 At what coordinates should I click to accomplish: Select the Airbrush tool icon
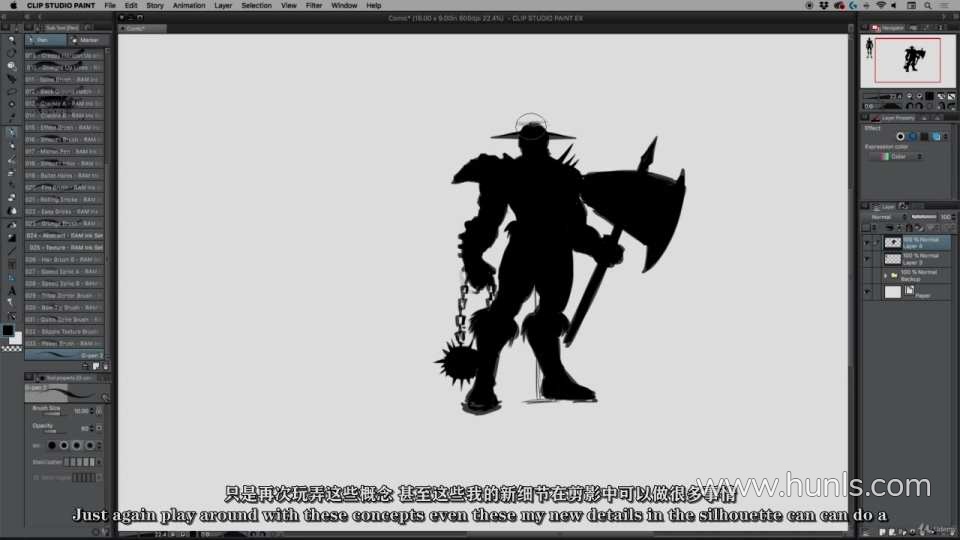point(11,172)
